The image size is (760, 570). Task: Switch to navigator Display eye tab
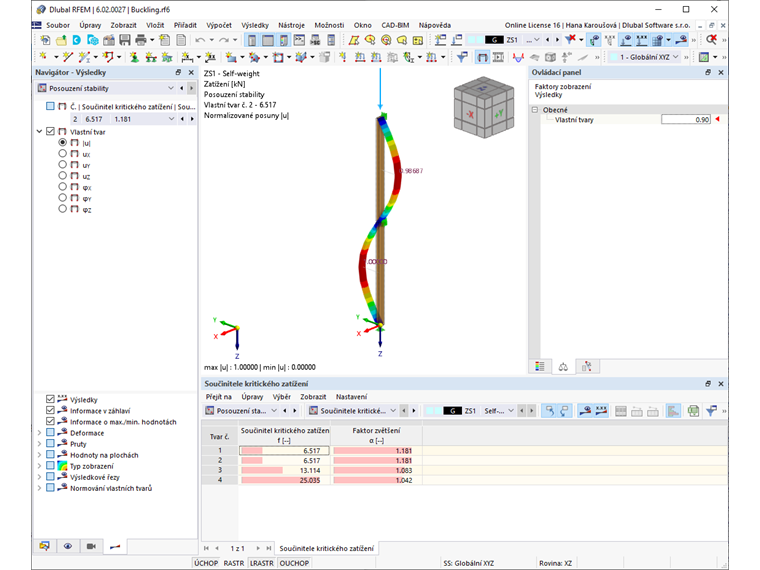pos(68,546)
